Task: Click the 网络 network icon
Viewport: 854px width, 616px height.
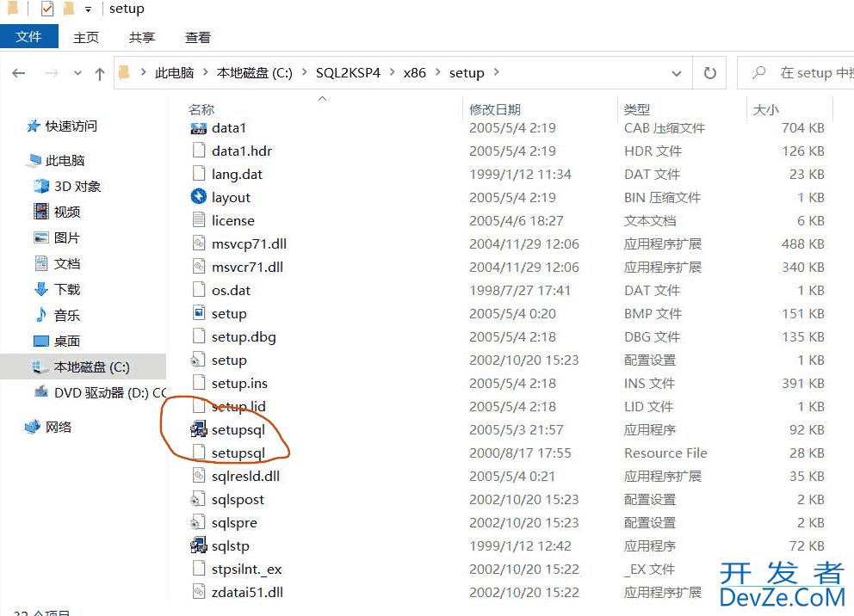Action: [x=33, y=427]
